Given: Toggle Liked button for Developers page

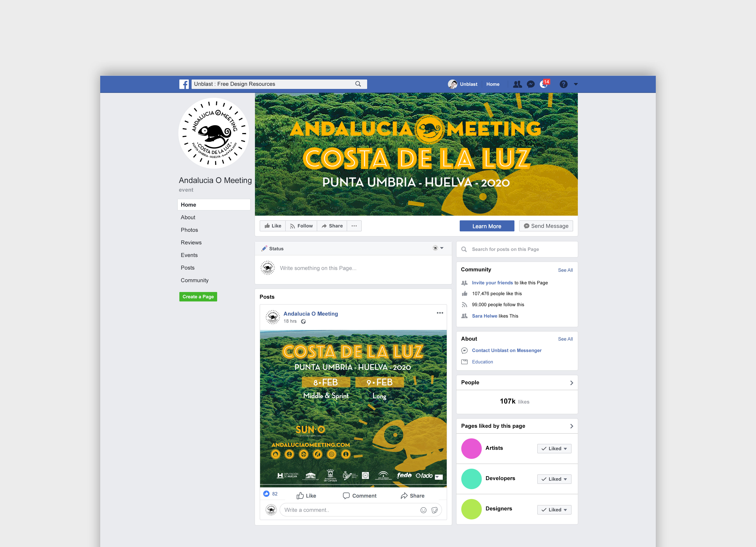Looking at the screenshot, I should click(554, 479).
